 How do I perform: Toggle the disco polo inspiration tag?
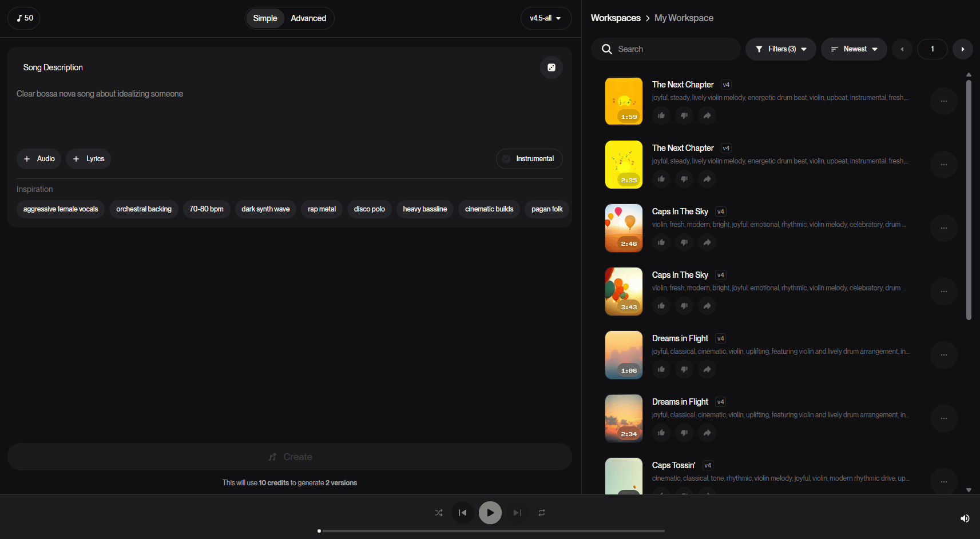[369, 209]
